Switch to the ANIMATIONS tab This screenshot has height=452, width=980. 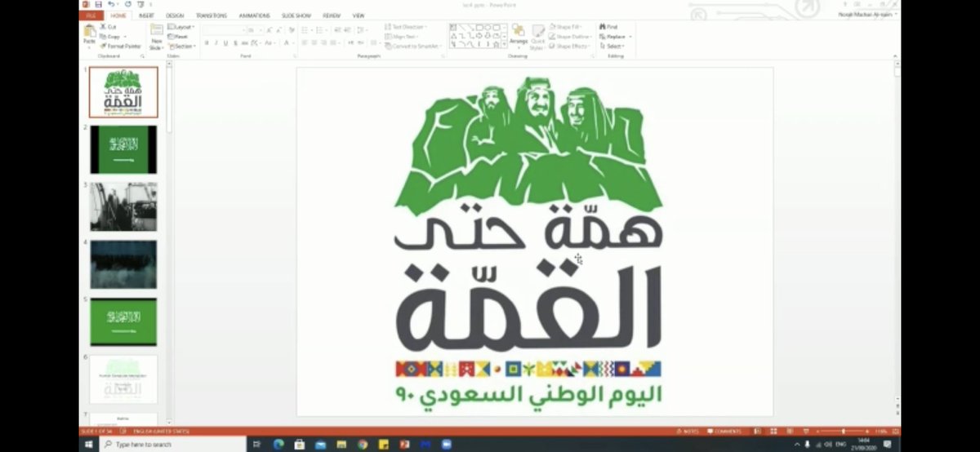pyautogui.click(x=255, y=15)
